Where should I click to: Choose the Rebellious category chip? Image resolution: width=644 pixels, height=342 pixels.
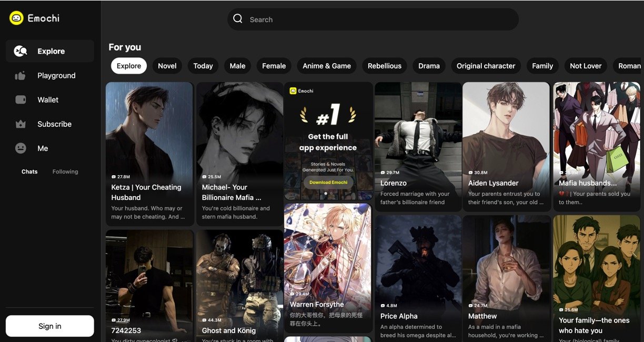tap(385, 66)
